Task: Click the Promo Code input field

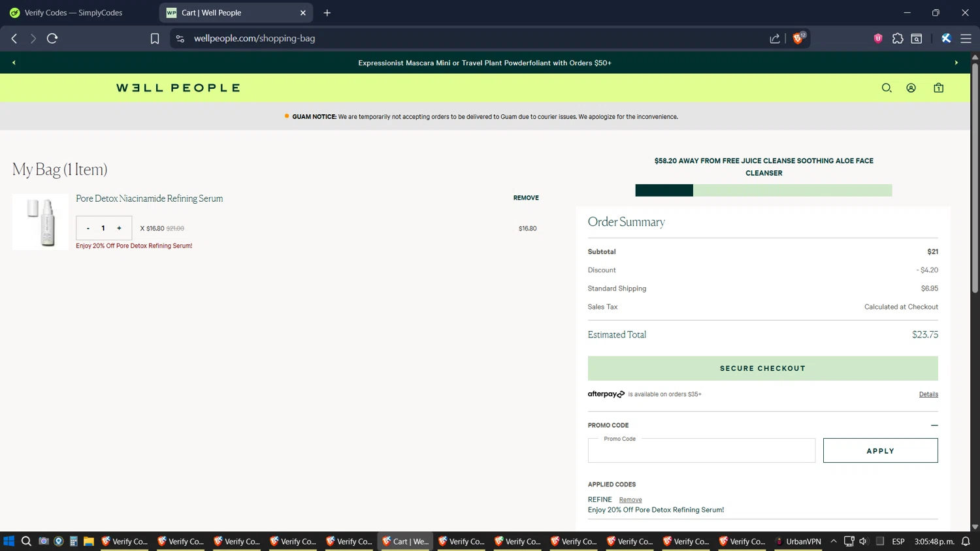Action: coord(701,451)
